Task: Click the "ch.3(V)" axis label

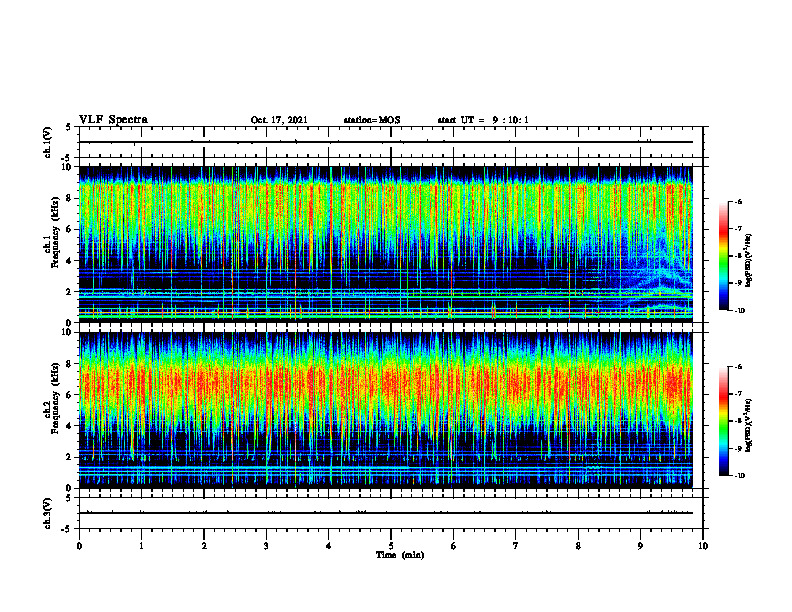Action: coord(48,513)
